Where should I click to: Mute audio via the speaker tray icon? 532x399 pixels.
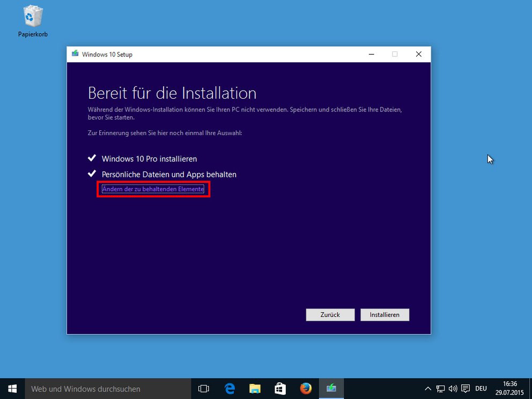(453, 388)
